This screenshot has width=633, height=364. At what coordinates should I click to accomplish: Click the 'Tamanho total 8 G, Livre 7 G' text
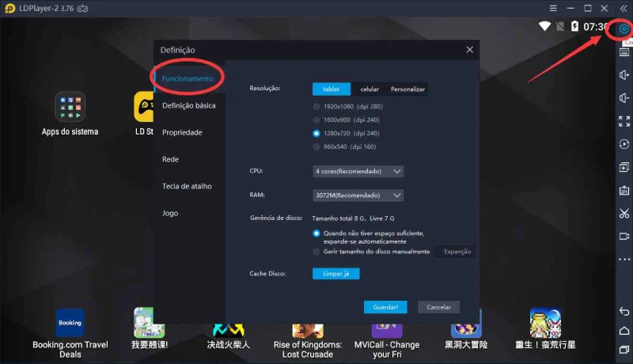point(353,218)
